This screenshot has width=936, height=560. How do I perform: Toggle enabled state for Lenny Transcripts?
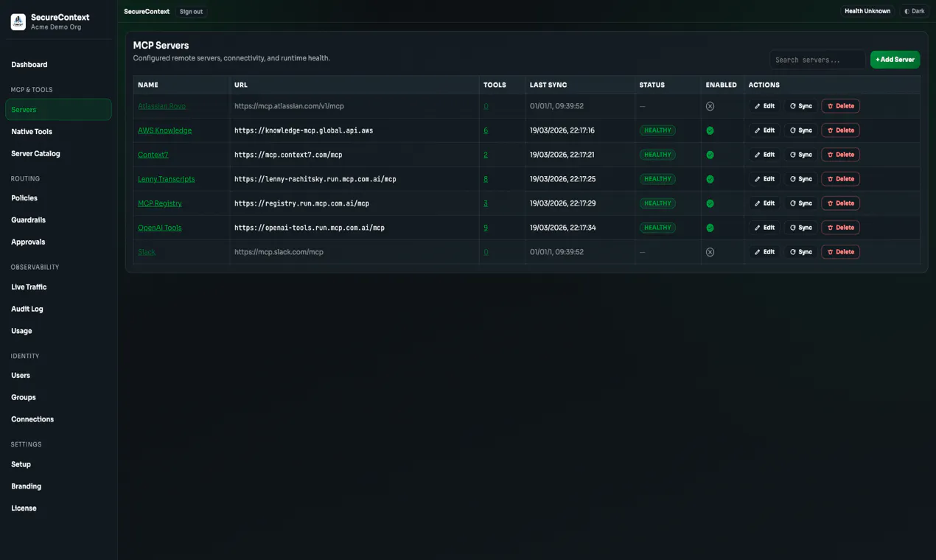710,179
